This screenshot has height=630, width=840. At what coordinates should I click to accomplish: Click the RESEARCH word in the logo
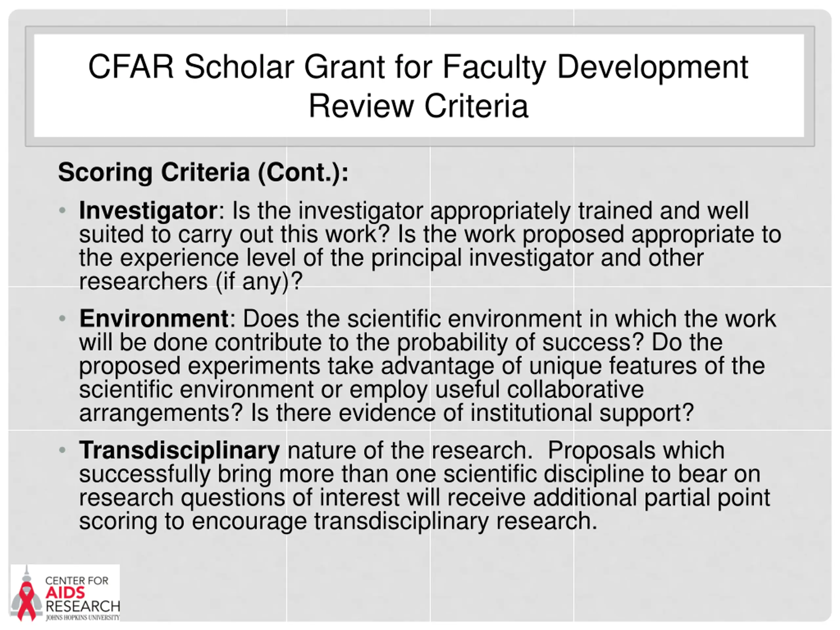click(83, 606)
